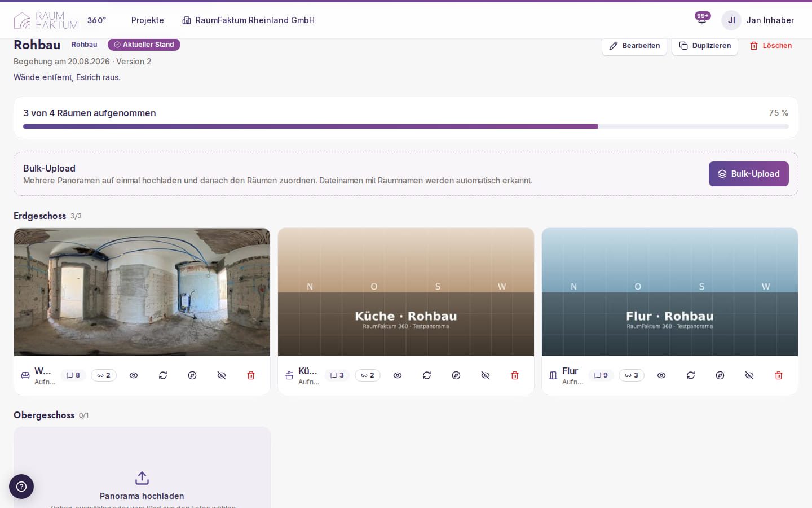Viewport: 812px width, 508px height.
Task: Open the 3 comments badge on Küche card
Action: coord(337,375)
